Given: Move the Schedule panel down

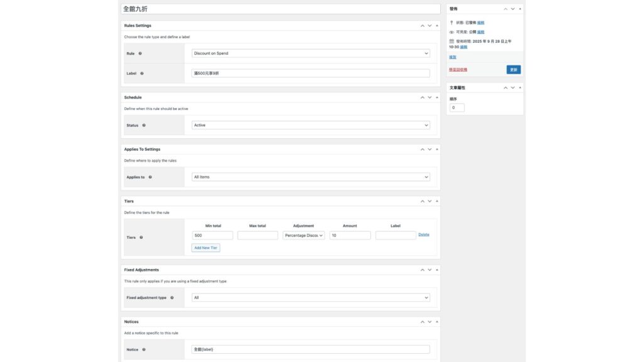Looking at the screenshot, I should point(430,97).
